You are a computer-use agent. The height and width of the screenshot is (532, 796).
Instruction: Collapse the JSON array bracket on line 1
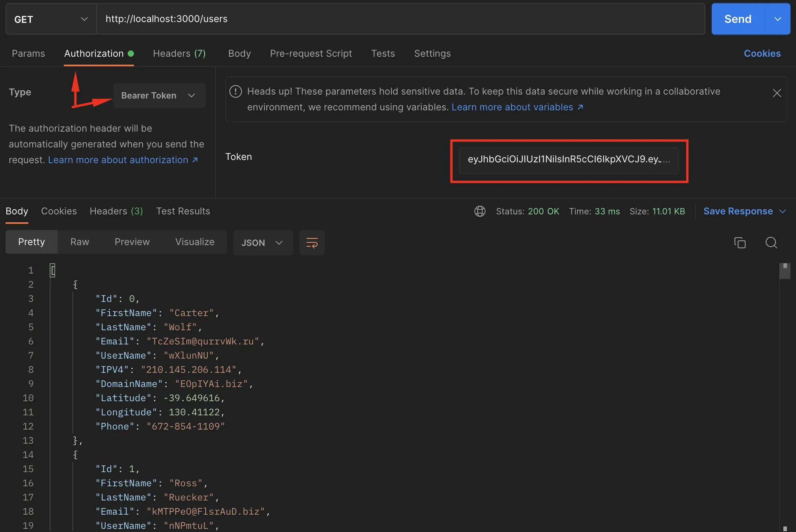[53, 270]
